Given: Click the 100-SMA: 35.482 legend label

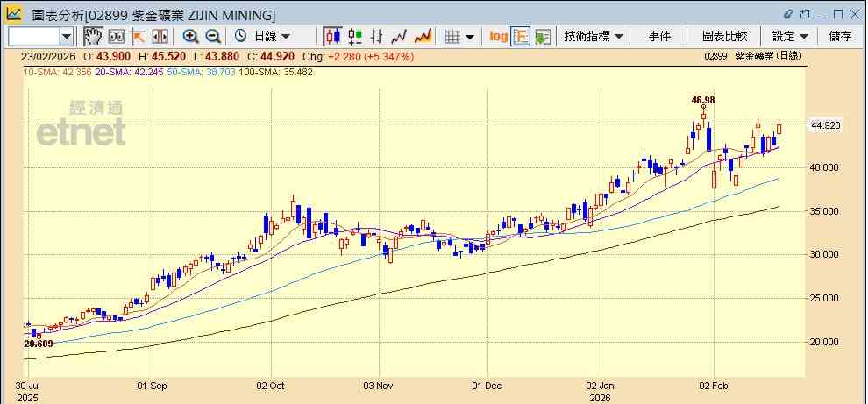Looking at the screenshot, I should click(275, 71).
